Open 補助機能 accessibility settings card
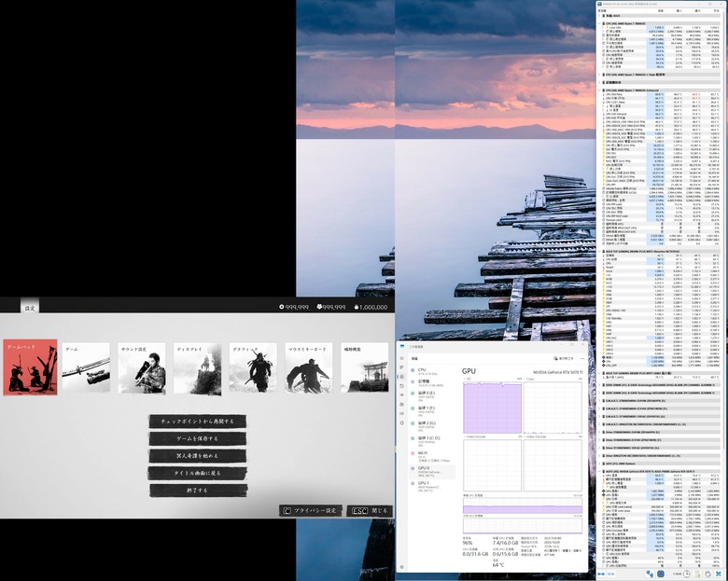Image resolution: width=728 pixels, height=581 pixels. pyautogui.click(x=364, y=368)
